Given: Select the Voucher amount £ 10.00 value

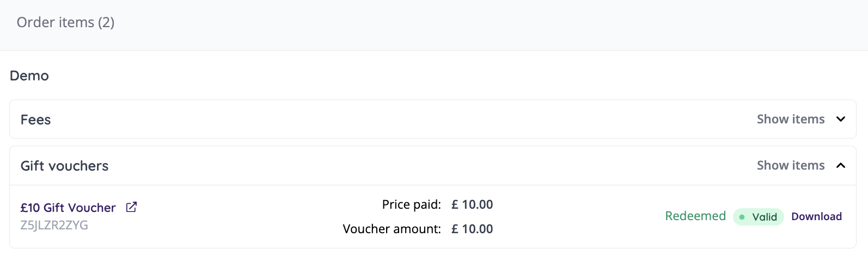Looking at the screenshot, I should (472, 229).
